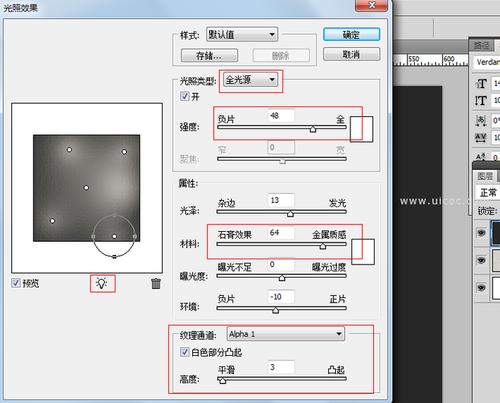This screenshot has width=500, height=403.
Task: Click the greyed-out 删除 delete button
Action: click(281, 55)
